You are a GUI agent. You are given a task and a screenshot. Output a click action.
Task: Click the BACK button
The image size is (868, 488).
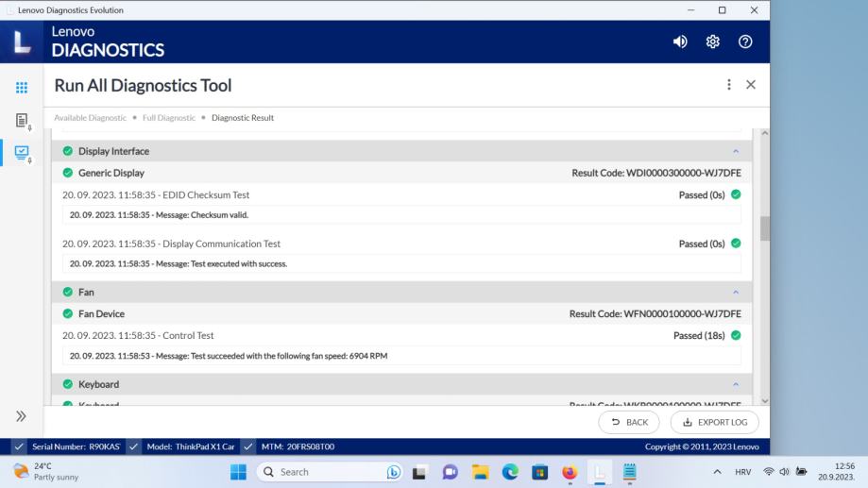(x=628, y=422)
